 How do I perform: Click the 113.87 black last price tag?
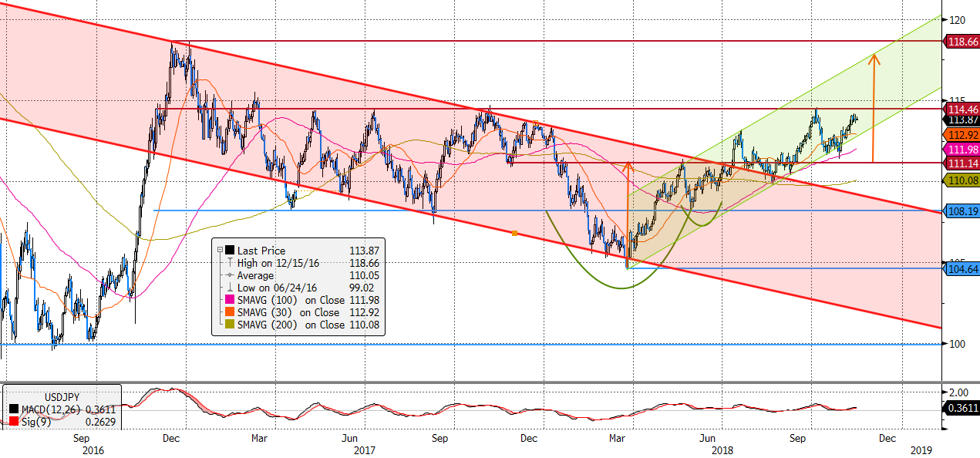[x=961, y=120]
